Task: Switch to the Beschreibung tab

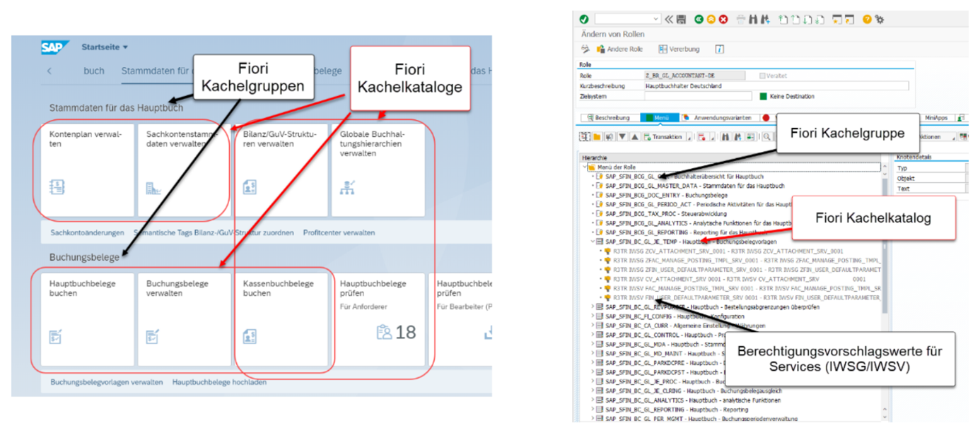Action: (610, 118)
